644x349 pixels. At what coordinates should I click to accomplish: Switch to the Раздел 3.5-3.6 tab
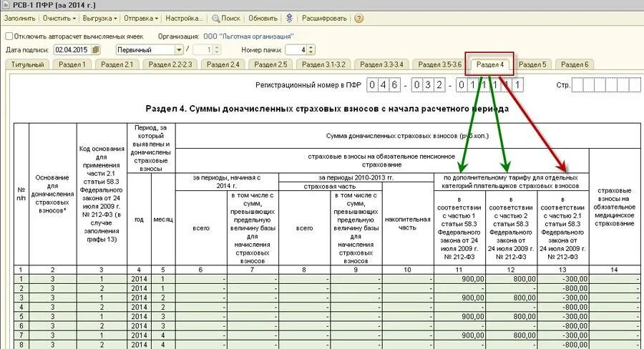[439, 64]
